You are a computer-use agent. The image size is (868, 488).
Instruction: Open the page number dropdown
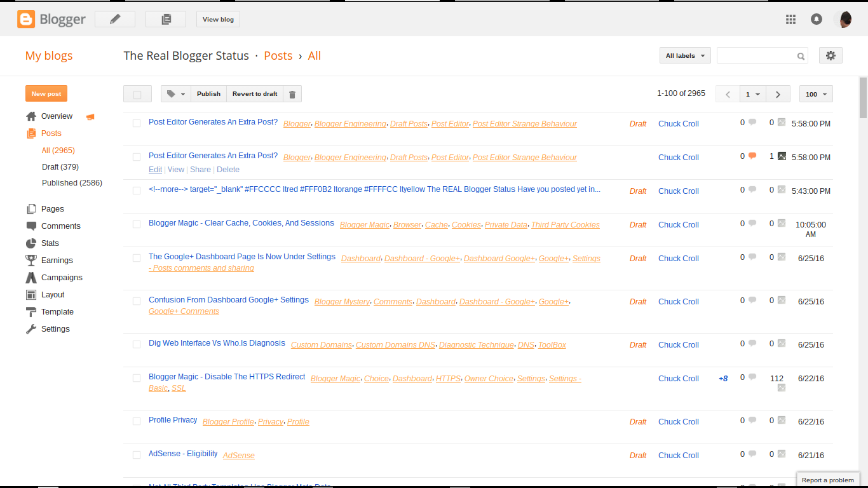click(x=753, y=94)
